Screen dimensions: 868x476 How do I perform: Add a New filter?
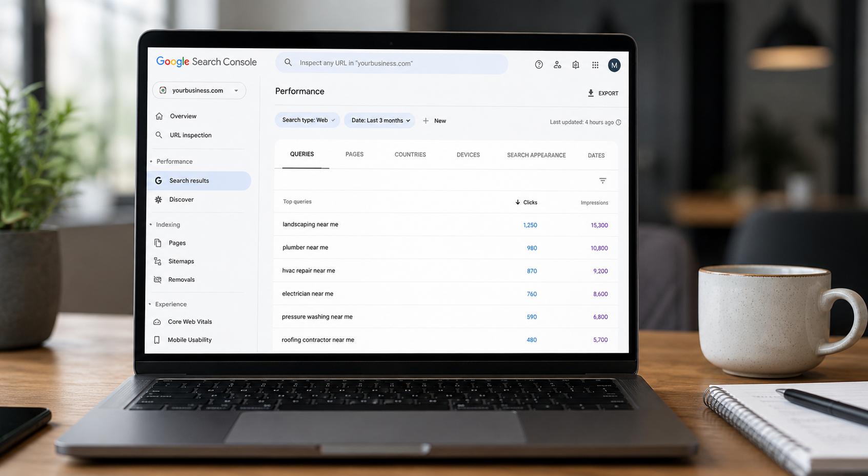click(x=434, y=121)
